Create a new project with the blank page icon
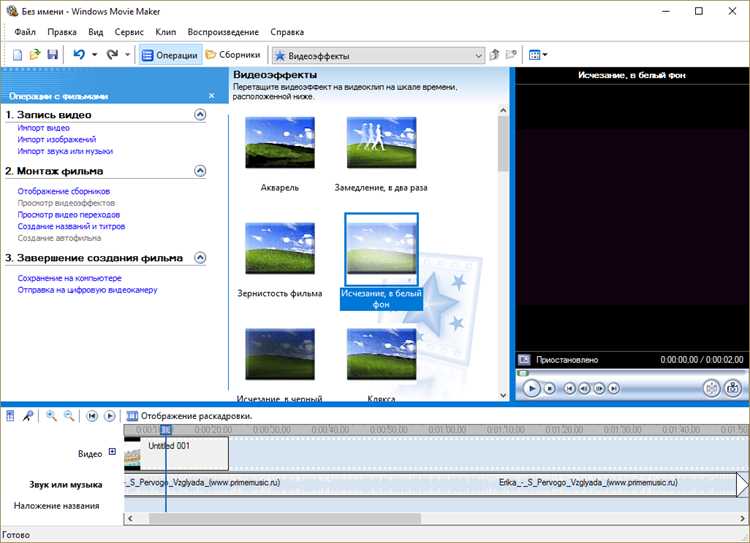The image size is (750, 543). (x=17, y=55)
